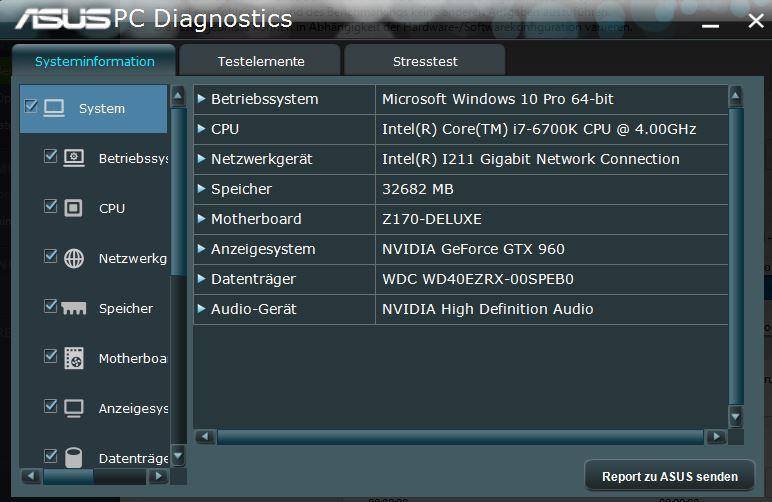Expand the Netzwerkgerät row arrow
The width and height of the screenshot is (772, 502).
coord(201,158)
